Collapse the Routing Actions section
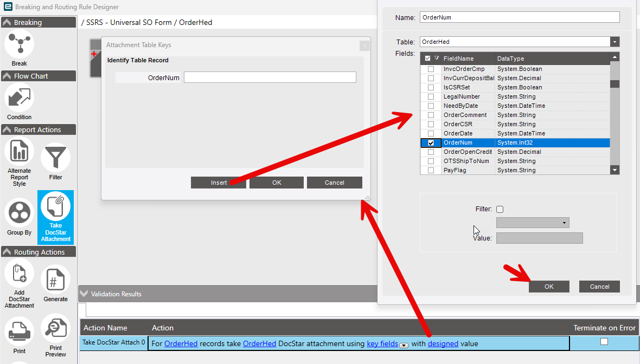Viewport: 640px width, 364px height. click(x=7, y=252)
